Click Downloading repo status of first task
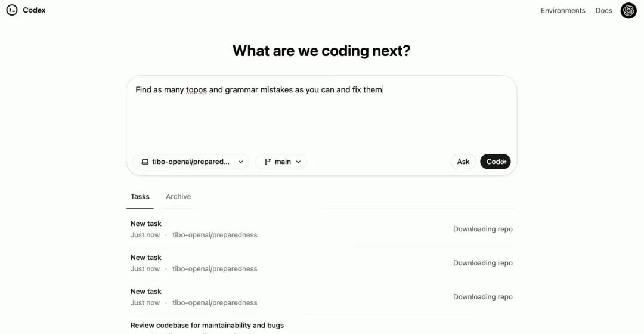 (482, 229)
